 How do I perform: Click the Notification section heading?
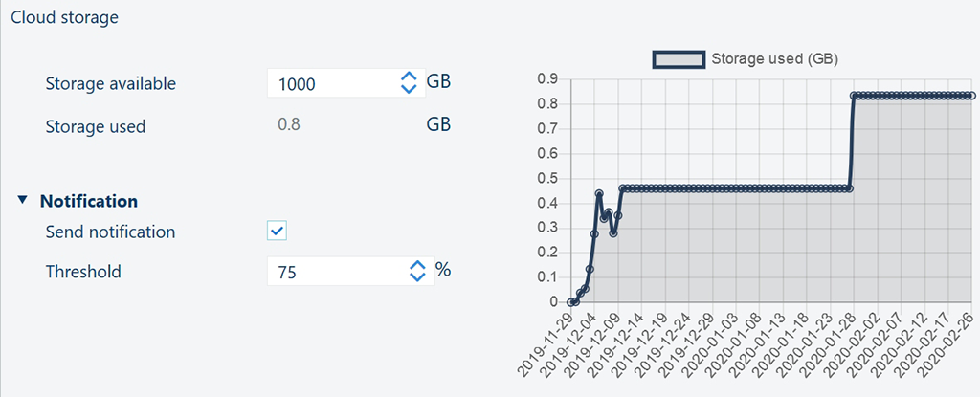(89, 201)
